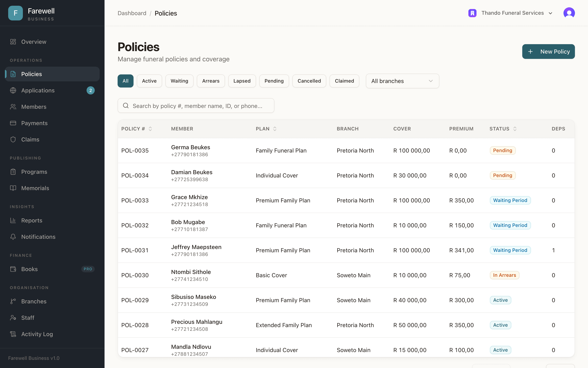Screen dimensions: 588x368
Task: Click Waiting Period badge for POL-0033
Action: (510, 200)
